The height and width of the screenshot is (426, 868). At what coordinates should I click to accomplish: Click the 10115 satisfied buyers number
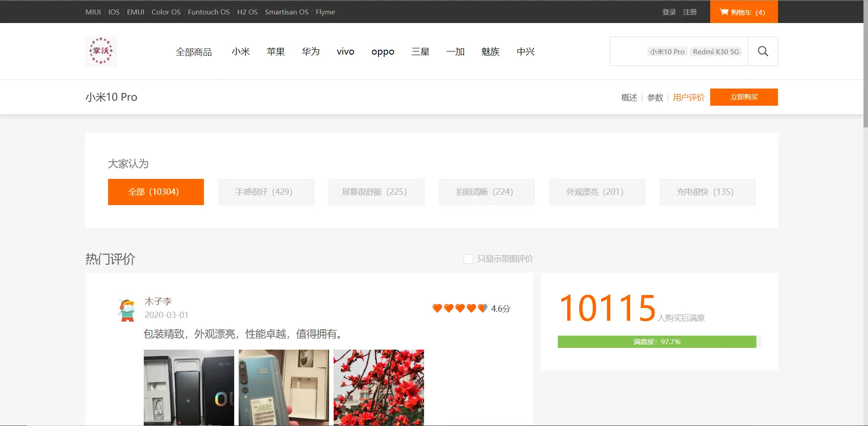click(x=607, y=308)
